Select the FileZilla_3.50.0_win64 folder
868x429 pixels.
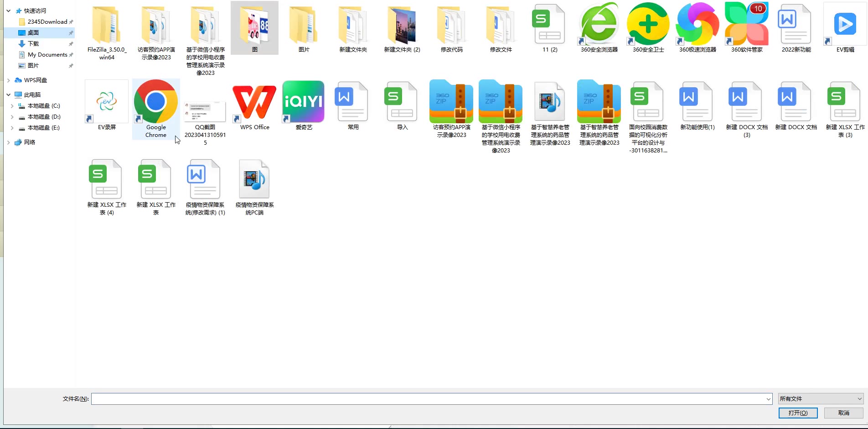(x=107, y=32)
